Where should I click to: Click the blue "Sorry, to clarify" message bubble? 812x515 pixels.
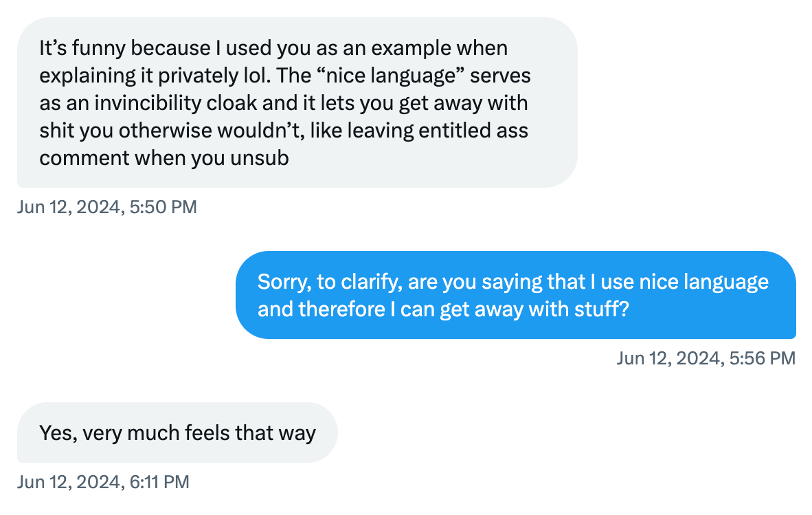coord(515,295)
